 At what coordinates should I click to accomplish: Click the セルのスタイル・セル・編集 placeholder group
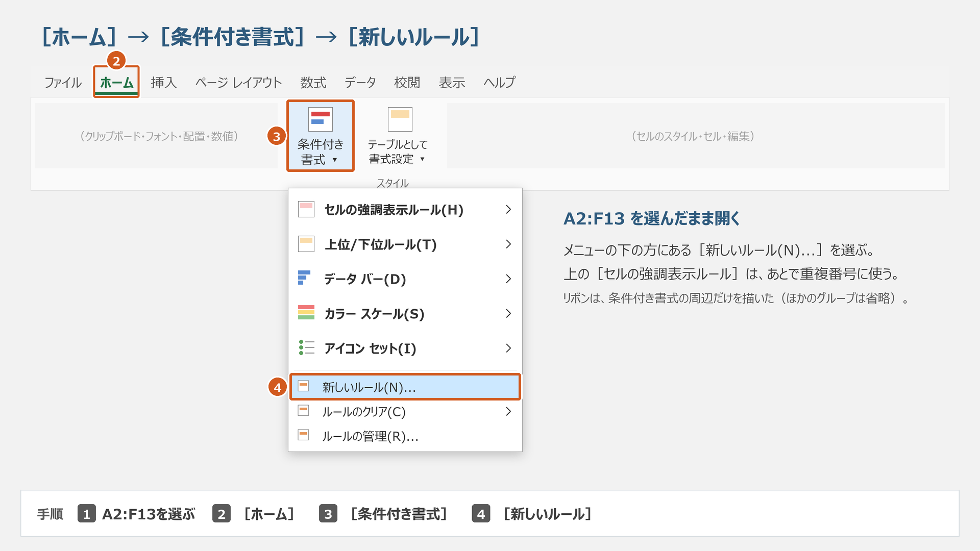(x=696, y=136)
